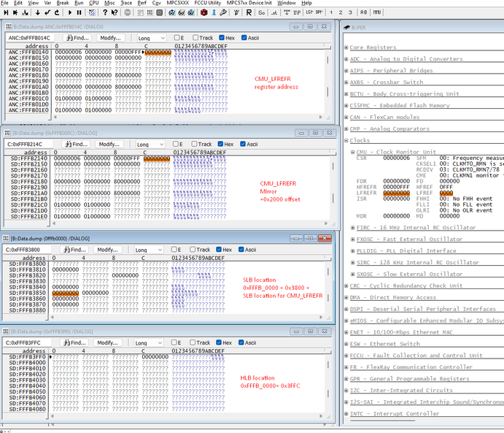The image size is (504, 433).
Task: Expand Core Registers tree node
Action: (x=346, y=47)
